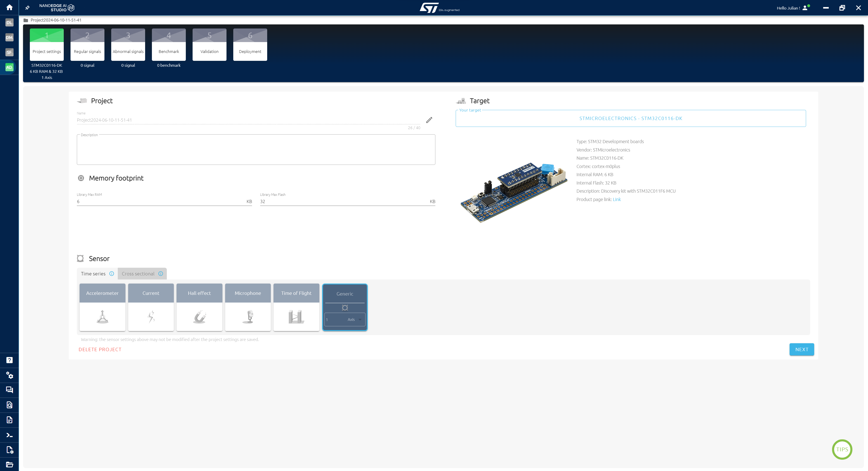This screenshot has width=868, height=471.
Task: Click 'Cortex: cortex-m0plus' text
Action: click(598, 166)
